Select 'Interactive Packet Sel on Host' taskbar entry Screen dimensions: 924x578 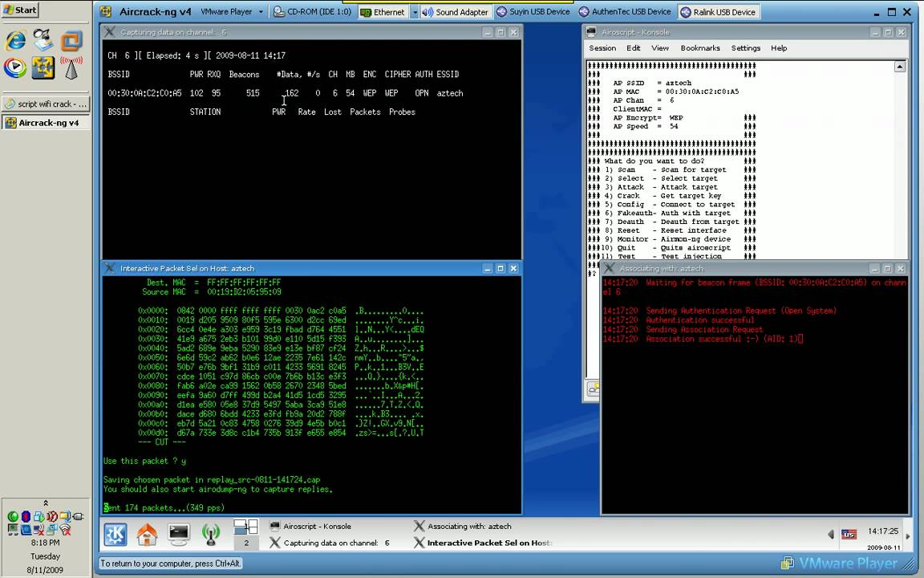[483, 543]
